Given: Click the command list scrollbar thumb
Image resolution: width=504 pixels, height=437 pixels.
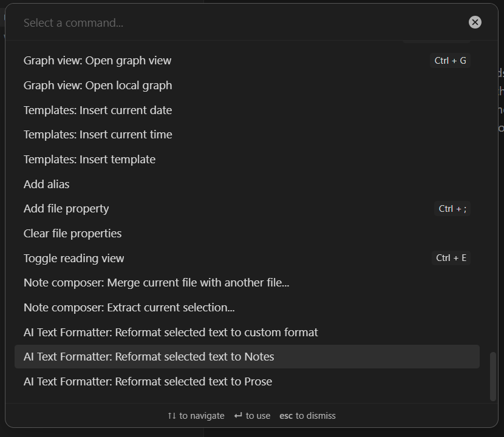Looking at the screenshot, I should [492, 376].
